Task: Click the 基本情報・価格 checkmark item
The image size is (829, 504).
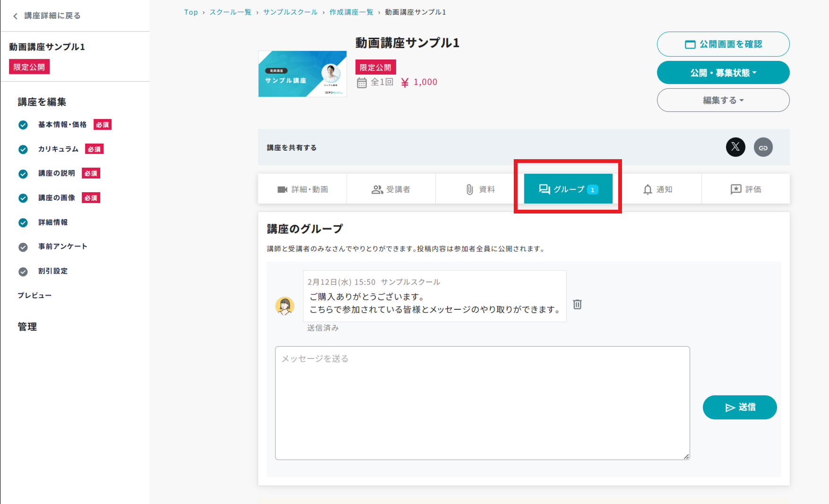Action: pos(62,125)
